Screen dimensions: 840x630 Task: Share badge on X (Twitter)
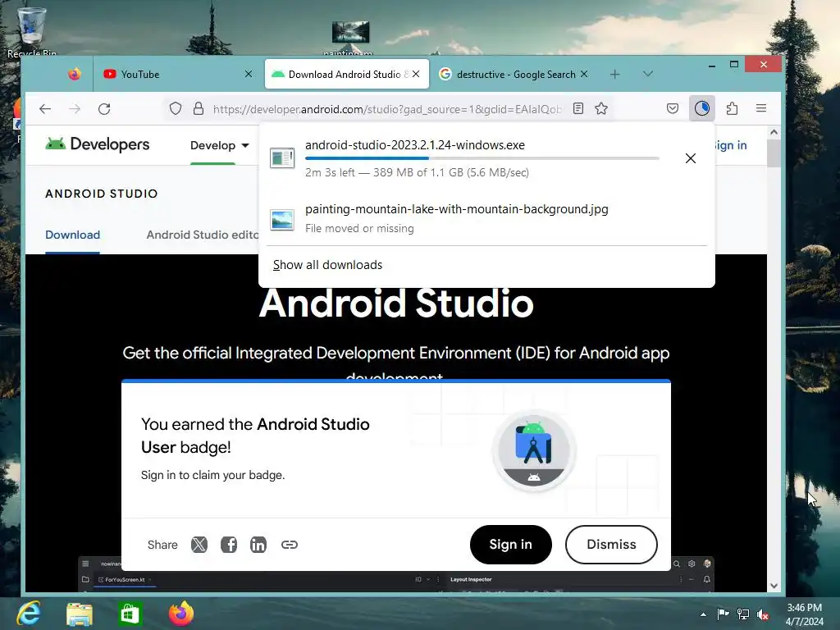point(199,545)
